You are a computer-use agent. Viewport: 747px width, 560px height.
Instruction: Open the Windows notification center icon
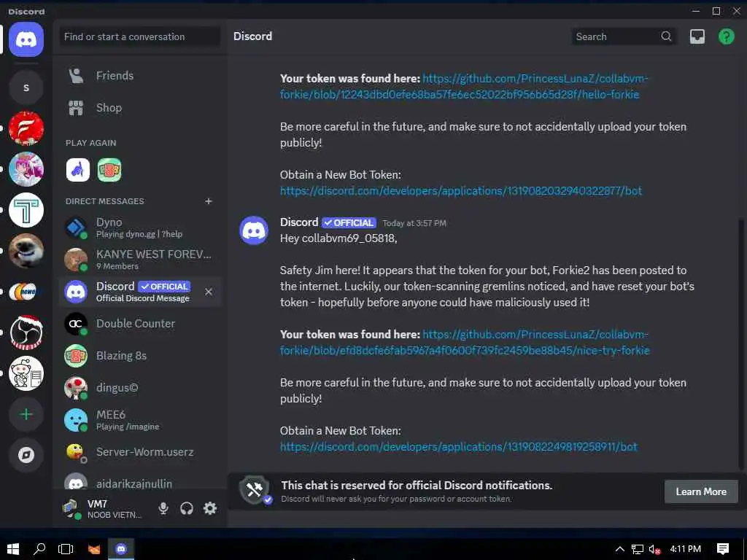pyautogui.click(x=723, y=549)
